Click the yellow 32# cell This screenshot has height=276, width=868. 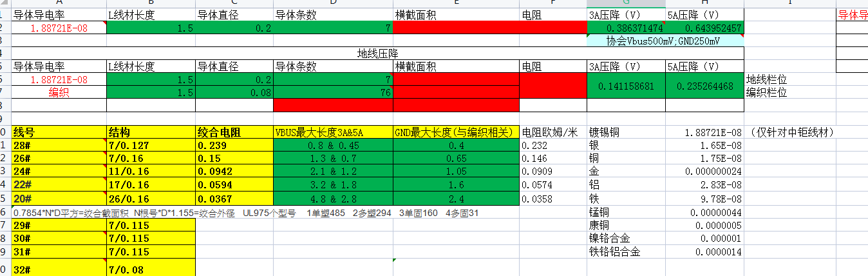pyautogui.click(x=59, y=267)
